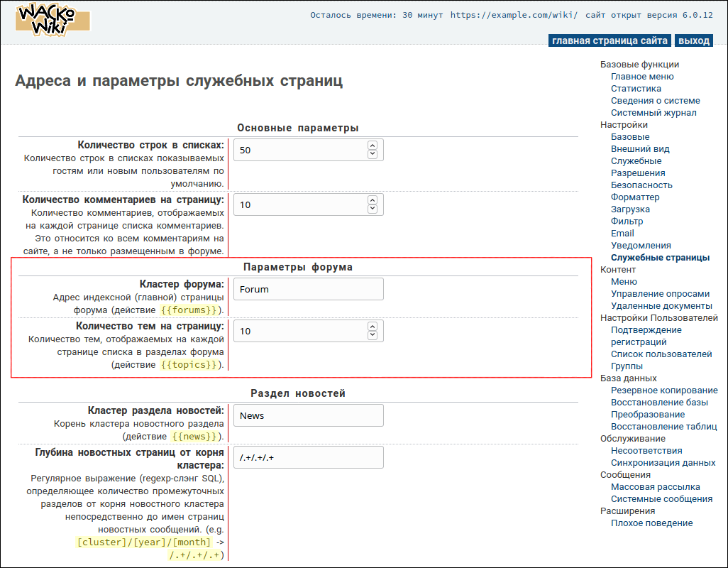Decrease the rows in lists value

click(373, 154)
